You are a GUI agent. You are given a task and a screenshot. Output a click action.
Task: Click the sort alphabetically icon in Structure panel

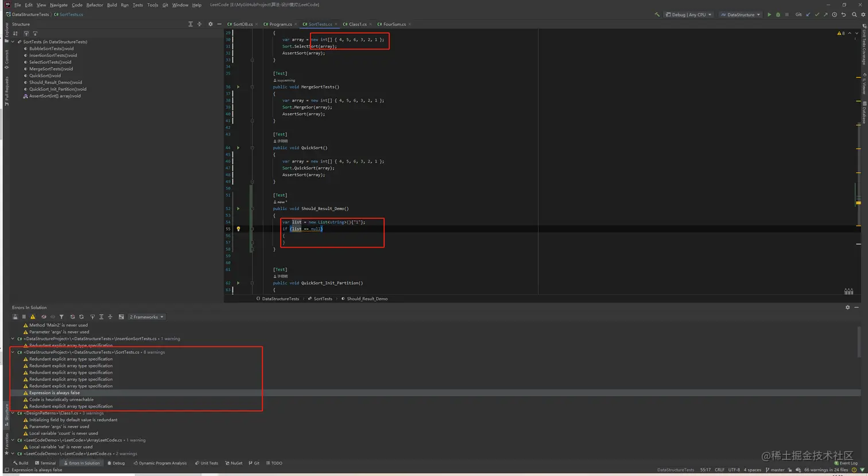pos(15,34)
